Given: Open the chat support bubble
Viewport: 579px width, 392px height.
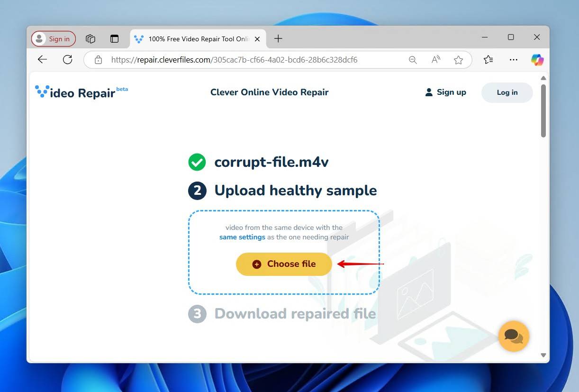Looking at the screenshot, I should pos(514,336).
